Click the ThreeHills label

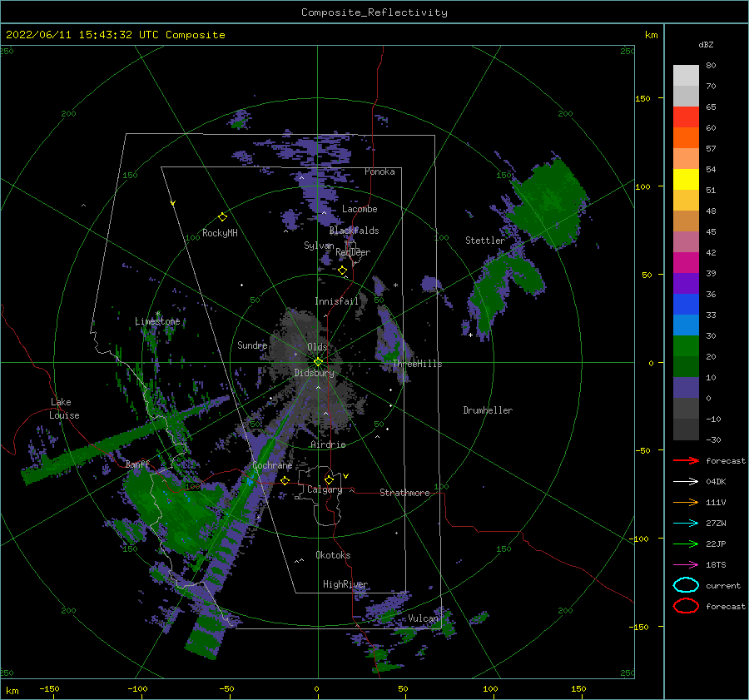(417, 364)
